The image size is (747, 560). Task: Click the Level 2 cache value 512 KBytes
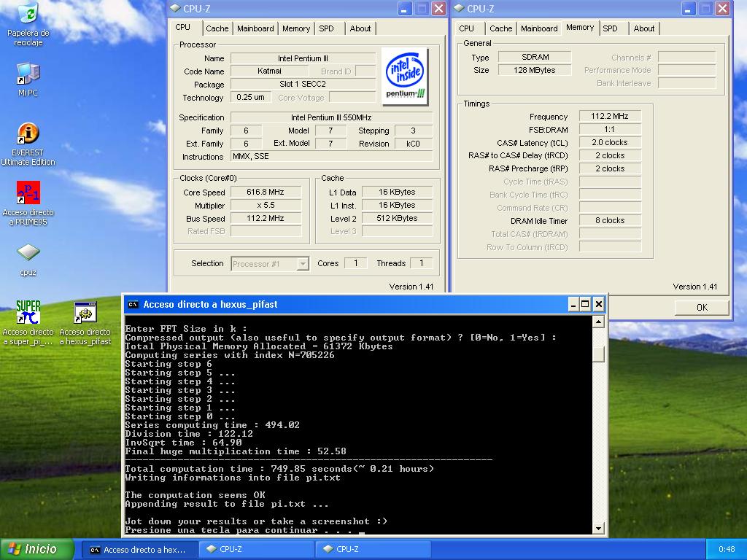click(398, 219)
